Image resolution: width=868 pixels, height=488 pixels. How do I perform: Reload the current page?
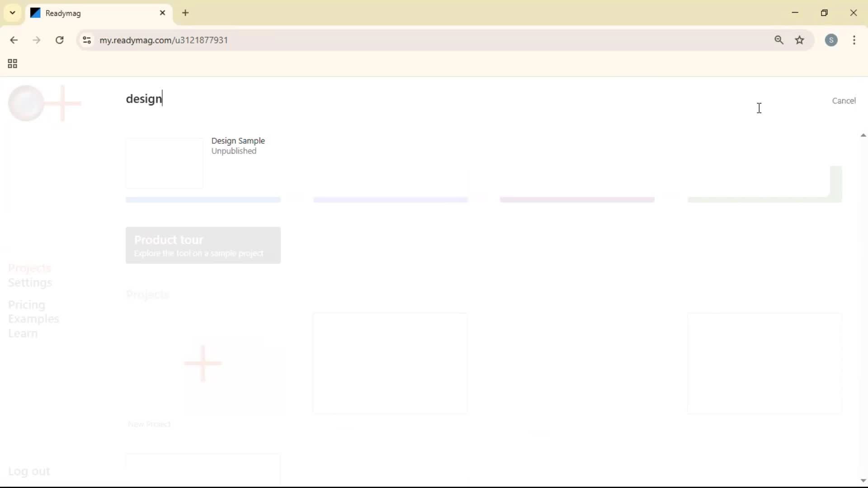tap(59, 40)
